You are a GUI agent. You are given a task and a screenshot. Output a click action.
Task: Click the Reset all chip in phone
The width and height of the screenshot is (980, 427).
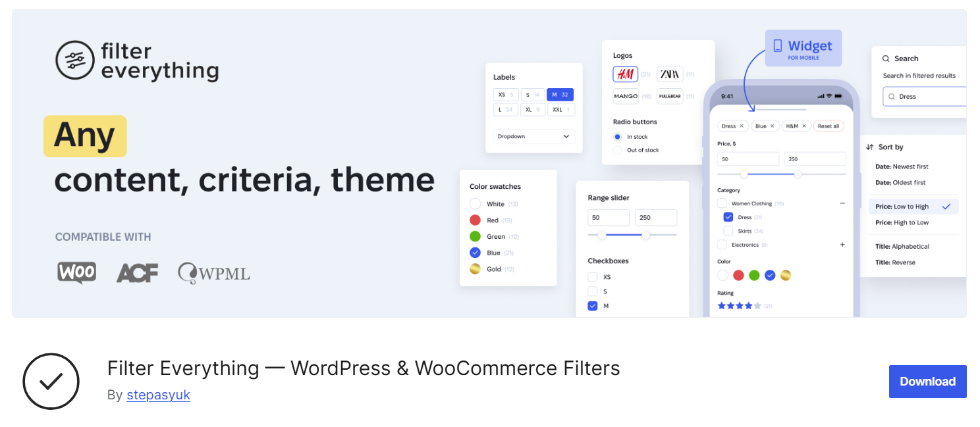(829, 126)
